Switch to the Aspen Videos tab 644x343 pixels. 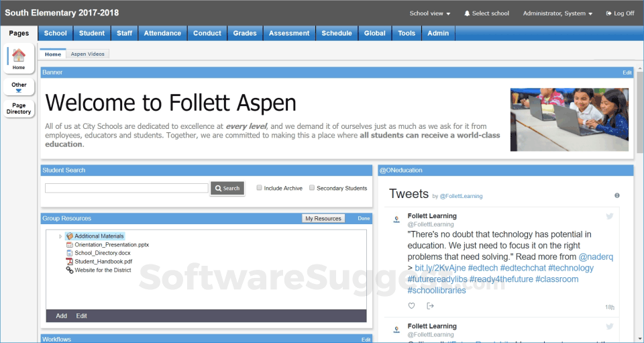(88, 54)
